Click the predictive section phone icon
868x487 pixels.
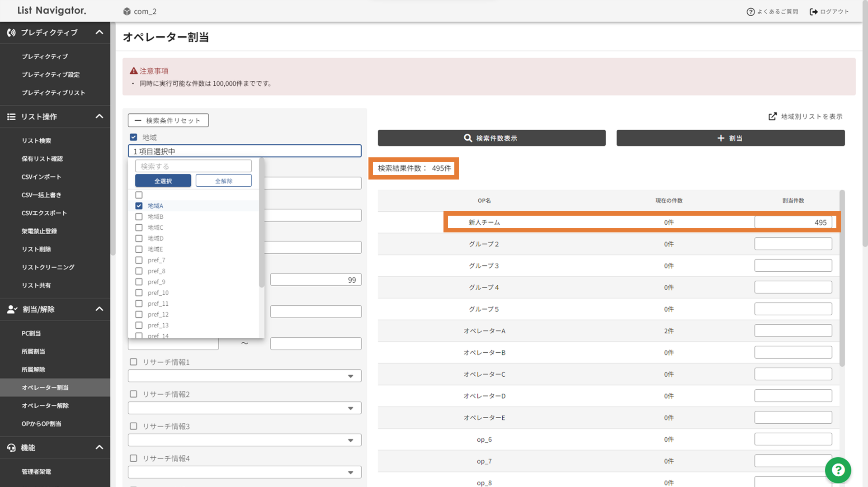[11, 33]
